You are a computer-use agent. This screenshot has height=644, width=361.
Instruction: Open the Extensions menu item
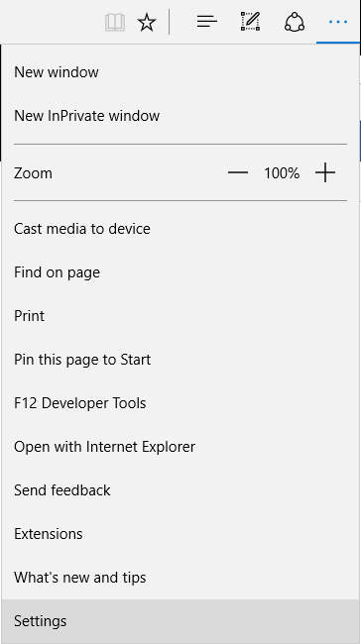point(180,533)
